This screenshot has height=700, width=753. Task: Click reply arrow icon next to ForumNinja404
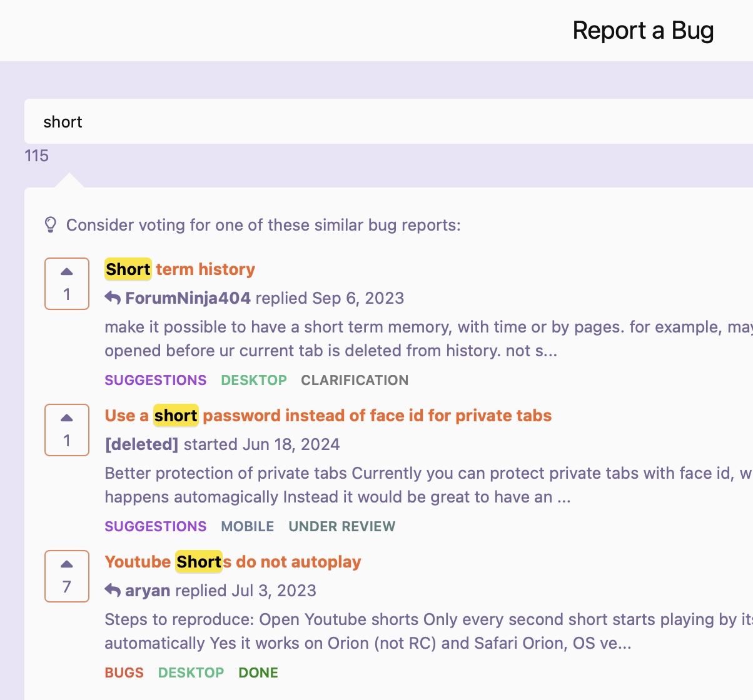113,298
